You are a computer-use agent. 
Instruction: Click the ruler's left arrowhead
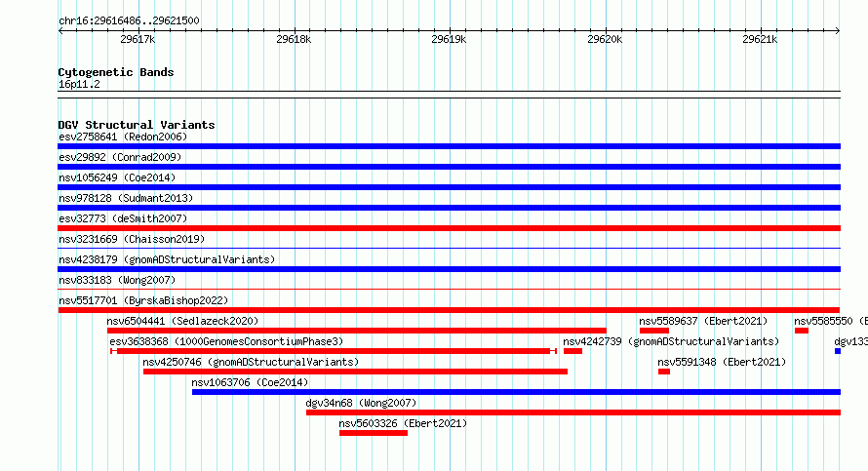tap(60, 30)
